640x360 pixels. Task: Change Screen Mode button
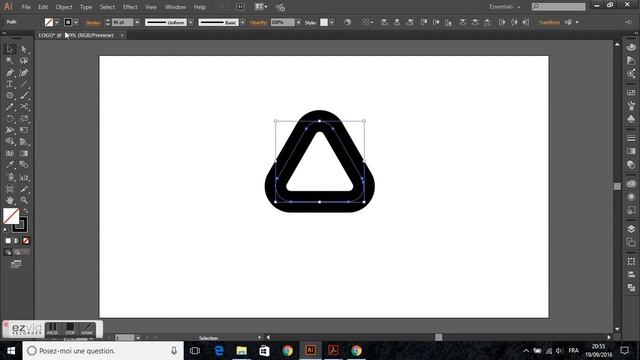pos(16,264)
